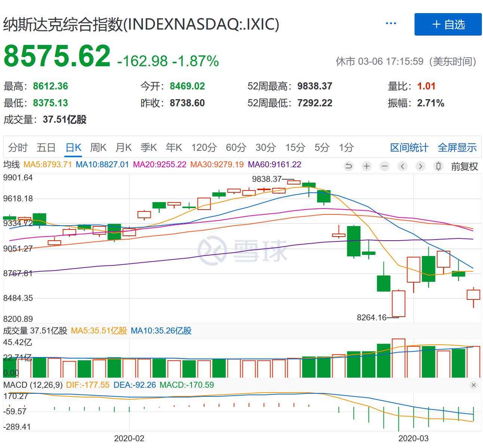
Task: Toggle the candlestick style icon
Action: (x=438, y=166)
